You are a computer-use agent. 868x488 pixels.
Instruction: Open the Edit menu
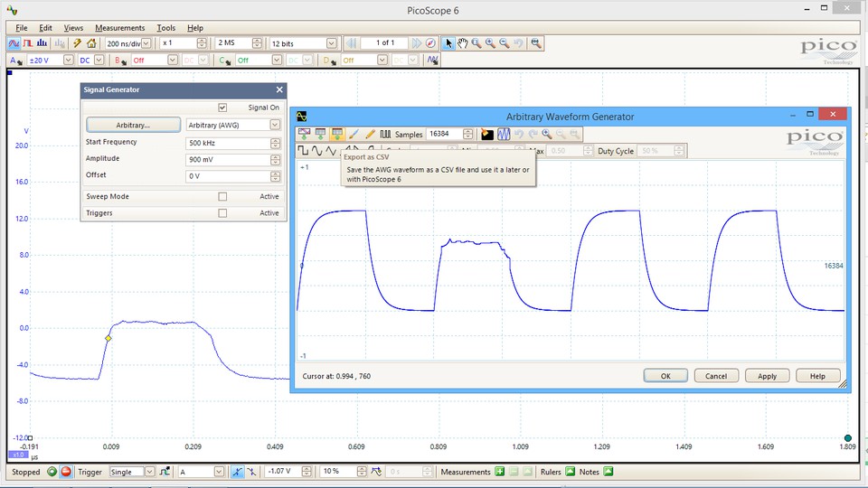click(x=45, y=28)
